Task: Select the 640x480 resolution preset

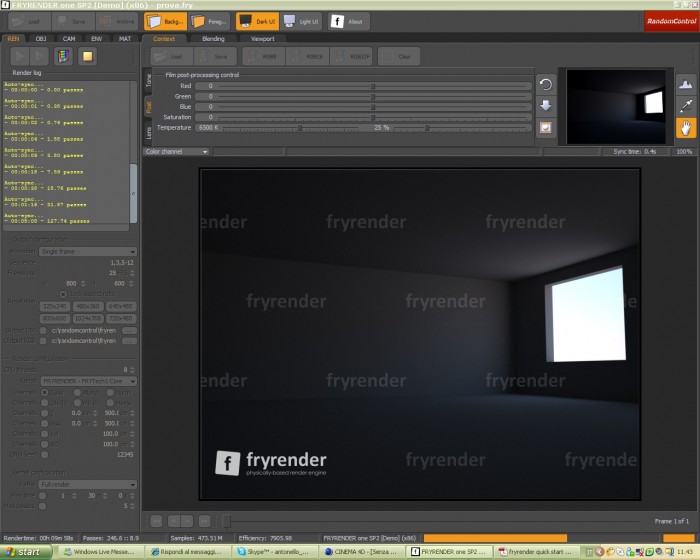Action: pos(121,306)
